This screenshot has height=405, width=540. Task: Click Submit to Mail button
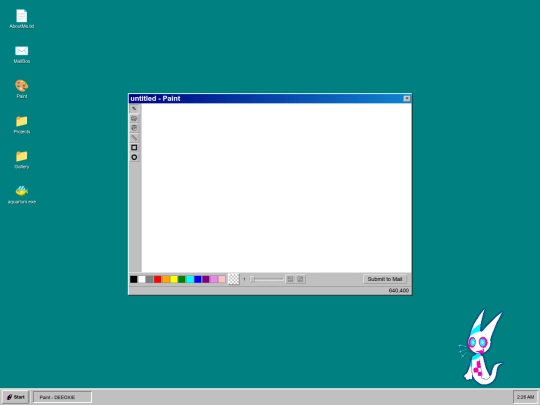pyautogui.click(x=385, y=279)
